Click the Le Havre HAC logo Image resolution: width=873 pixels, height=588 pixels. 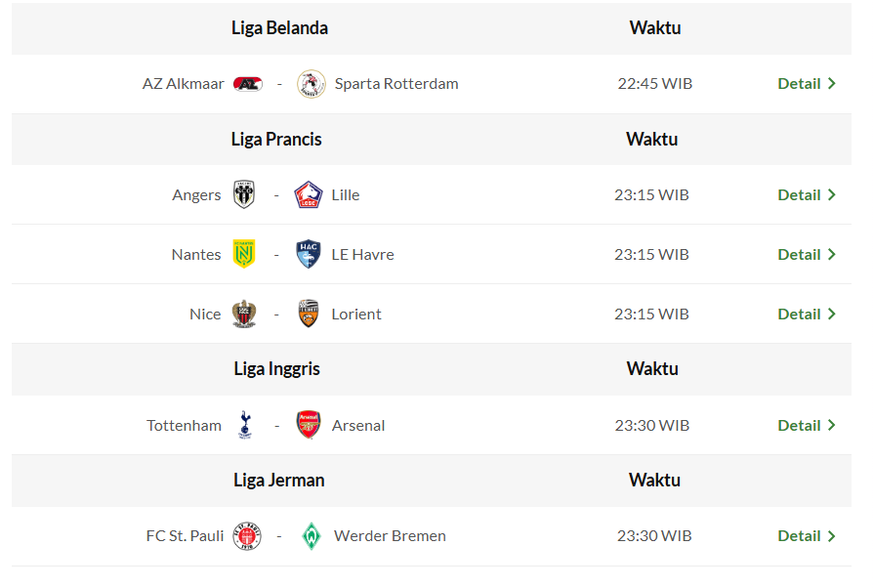pyautogui.click(x=309, y=254)
